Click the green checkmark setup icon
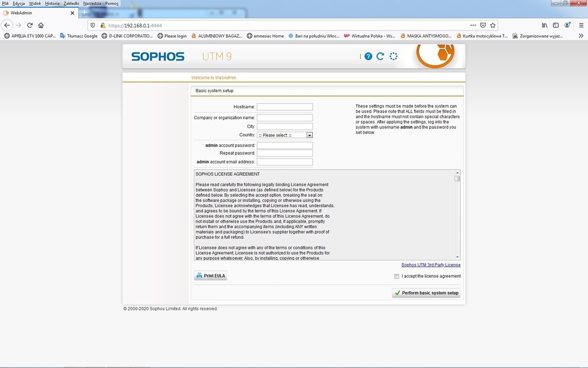This screenshot has width=588, height=368. tap(397, 293)
